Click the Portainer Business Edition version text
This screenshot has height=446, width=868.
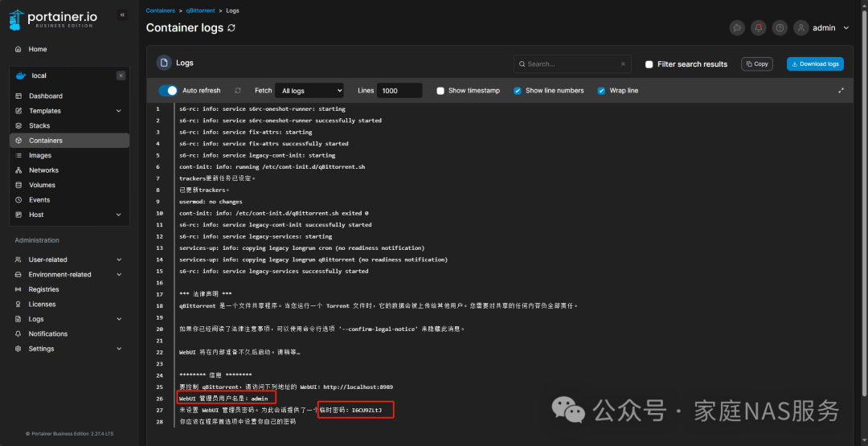pyautogui.click(x=69, y=434)
